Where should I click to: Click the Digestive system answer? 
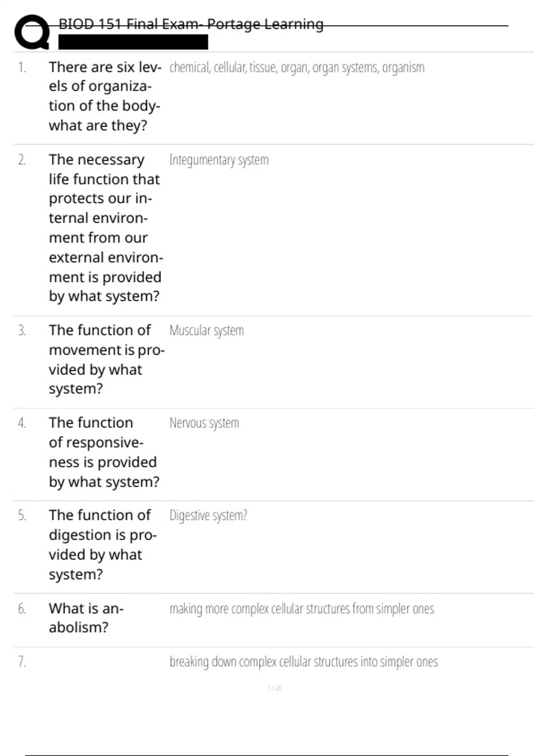click(208, 515)
